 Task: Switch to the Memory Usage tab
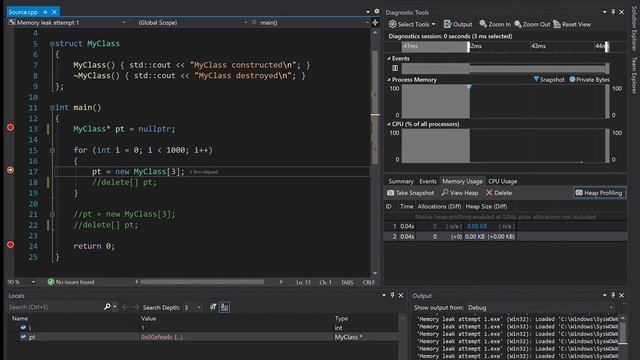[x=462, y=181]
